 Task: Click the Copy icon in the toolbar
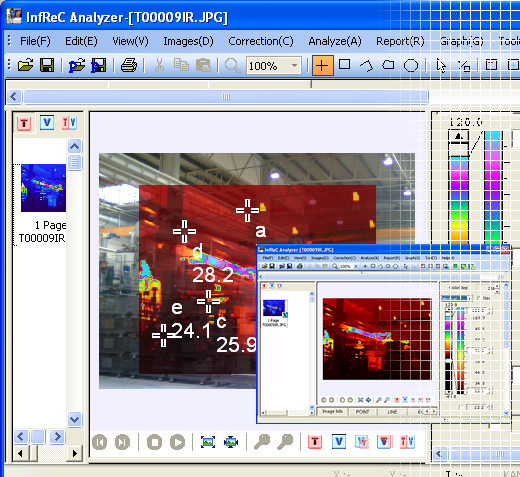[x=181, y=65]
